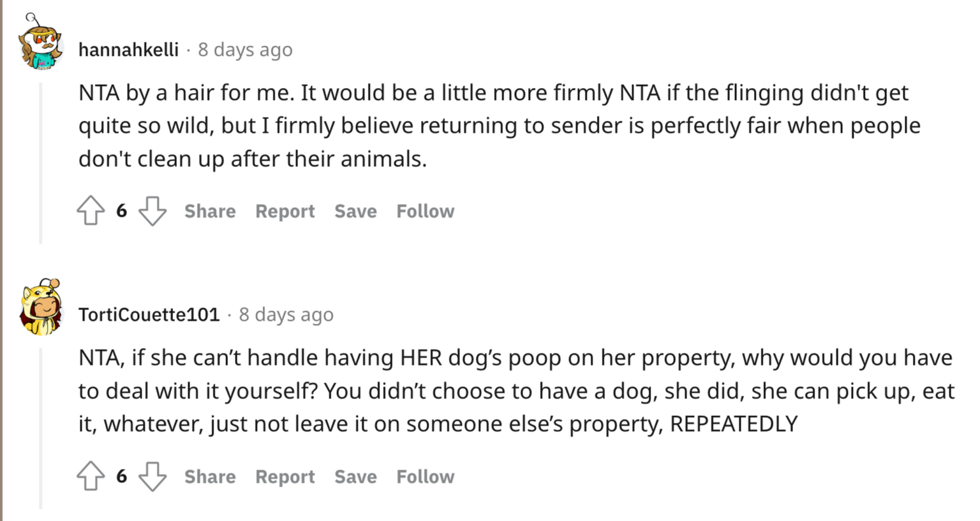Viewport: 980px width, 521px height.
Task: Follow hannahkelli's comment for updates
Action: point(425,210)
